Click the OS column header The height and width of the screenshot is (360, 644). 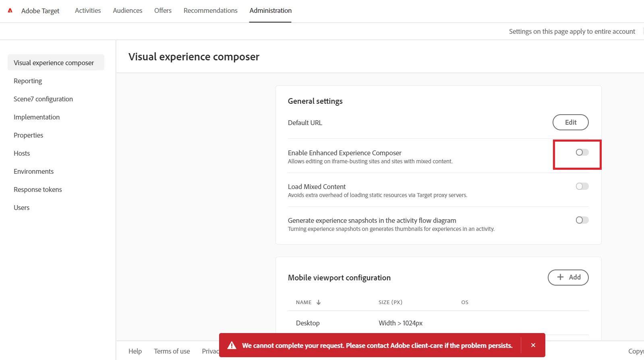tap(465, 302)
